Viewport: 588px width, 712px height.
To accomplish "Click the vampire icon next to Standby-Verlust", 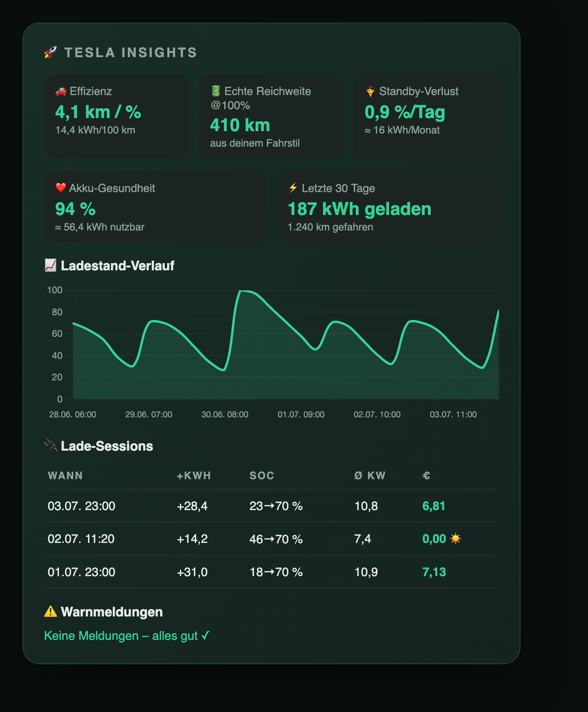I will coord(370,91).
